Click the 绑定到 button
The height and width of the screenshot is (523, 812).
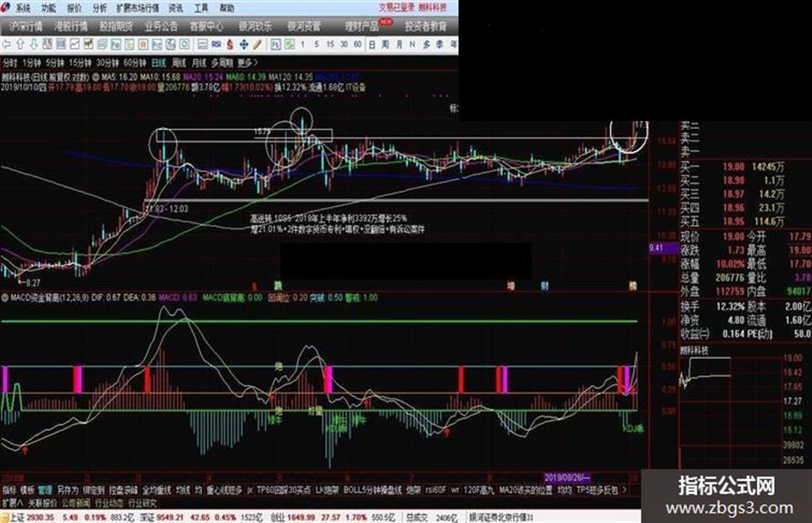coord(94,490)
